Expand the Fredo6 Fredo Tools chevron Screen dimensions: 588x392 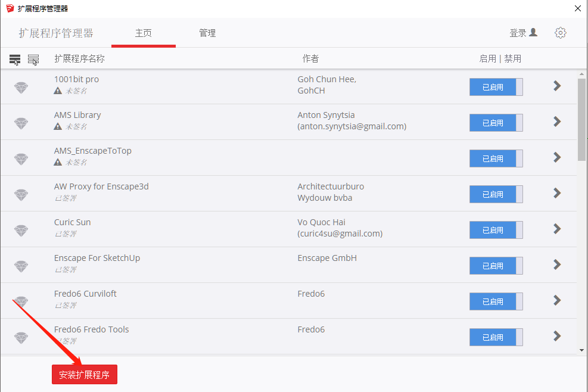pyautogui.click(x=557, y=336)
